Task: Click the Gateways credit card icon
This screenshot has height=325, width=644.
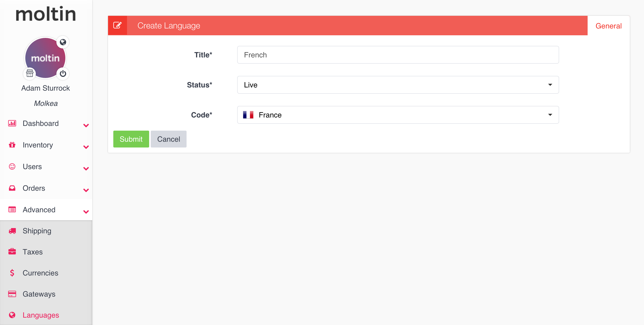Action: 12,294
